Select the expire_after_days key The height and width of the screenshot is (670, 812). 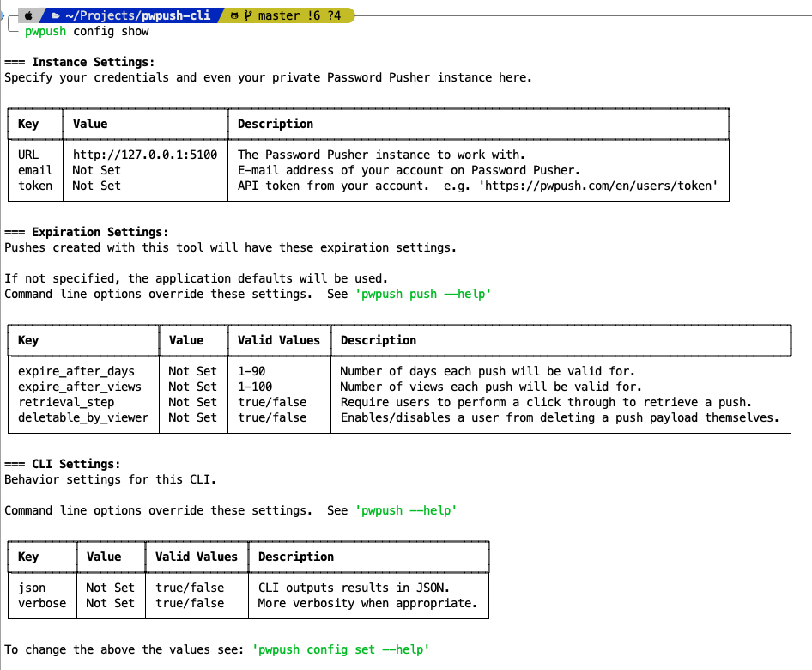[76, 372]
